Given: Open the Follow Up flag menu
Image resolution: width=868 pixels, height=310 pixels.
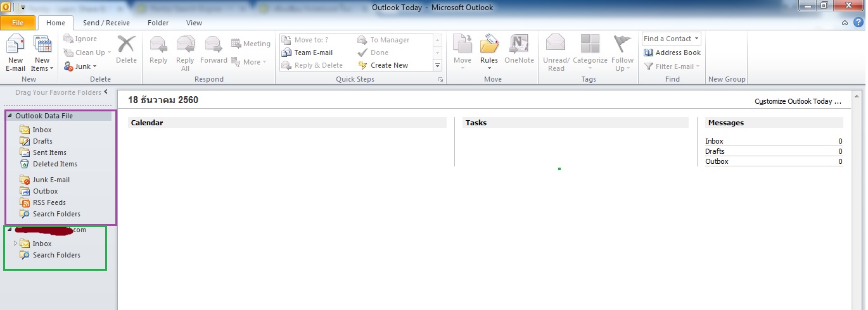Looking at the screenshot, I should 622,54.
